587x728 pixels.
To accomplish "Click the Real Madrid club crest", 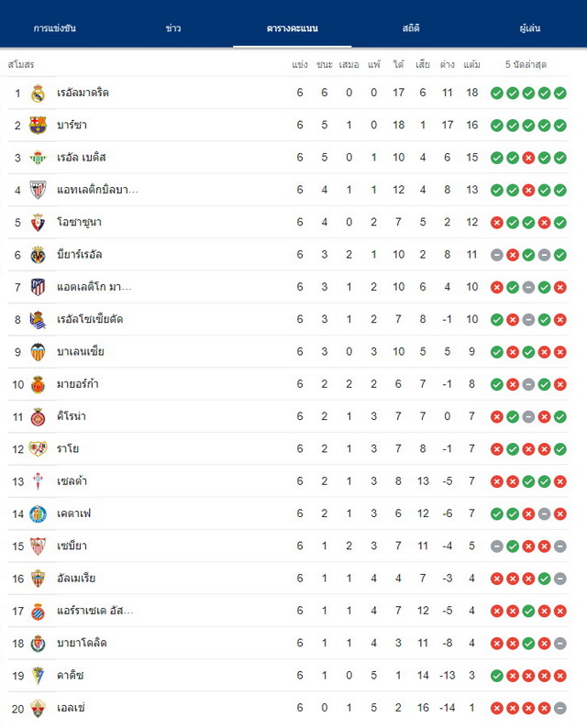I will (38, 93).
